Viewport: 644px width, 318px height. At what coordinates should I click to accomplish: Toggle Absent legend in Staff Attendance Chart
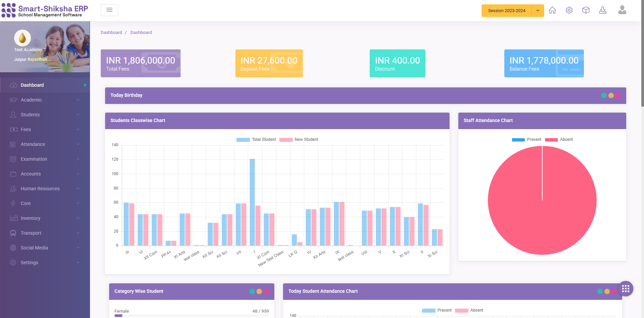pos(559,140)
